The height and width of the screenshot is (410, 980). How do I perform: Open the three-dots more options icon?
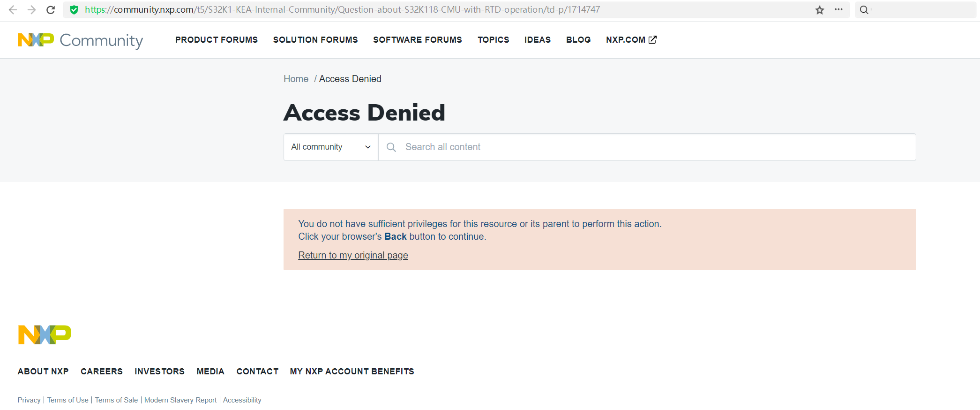[x=838, y=10]
